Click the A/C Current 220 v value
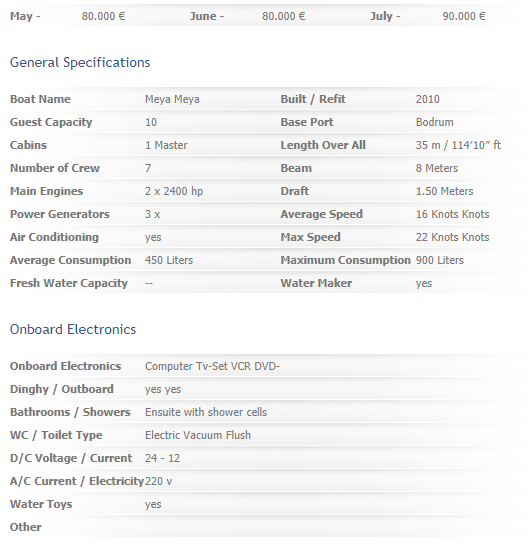 (158, 481)
